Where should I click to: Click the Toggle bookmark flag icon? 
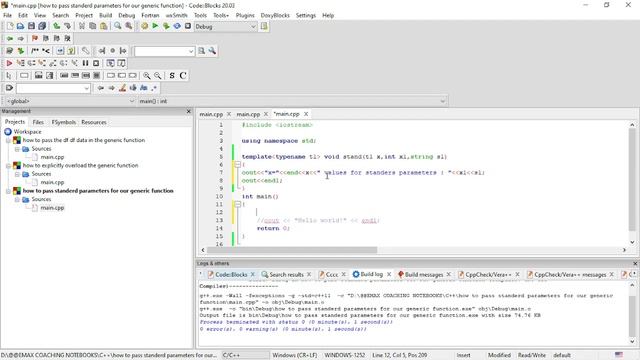pos(35,38)
